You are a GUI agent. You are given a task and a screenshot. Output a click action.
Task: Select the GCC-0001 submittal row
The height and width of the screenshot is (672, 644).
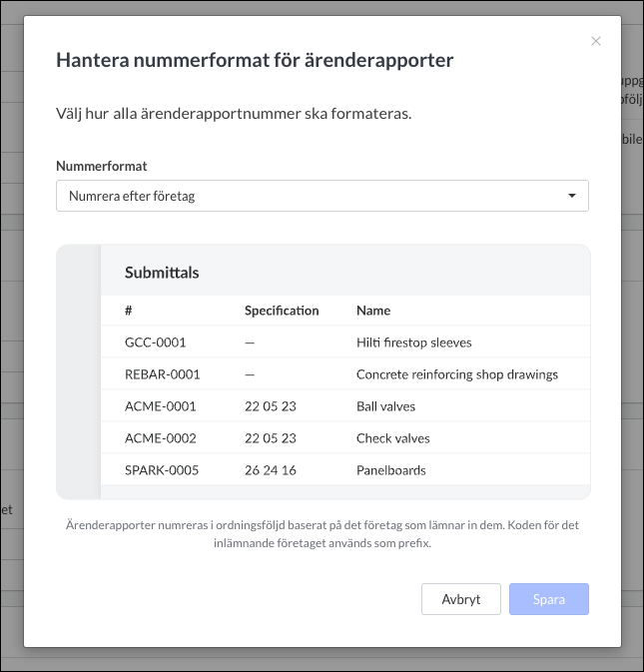point(345,342)
